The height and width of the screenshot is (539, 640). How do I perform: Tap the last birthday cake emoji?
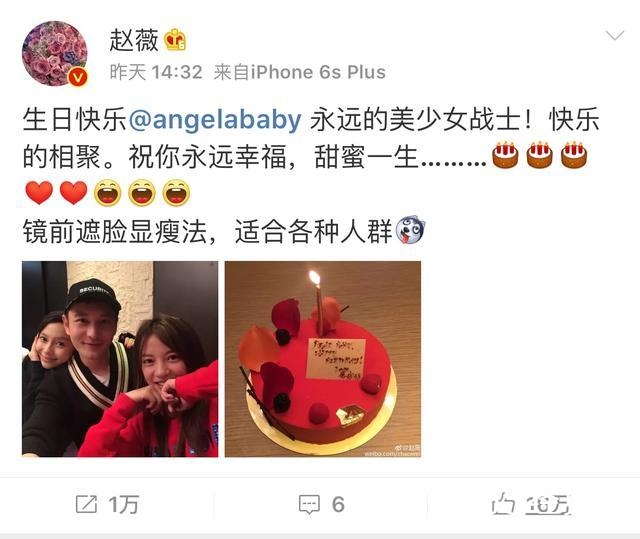(574, 155)
